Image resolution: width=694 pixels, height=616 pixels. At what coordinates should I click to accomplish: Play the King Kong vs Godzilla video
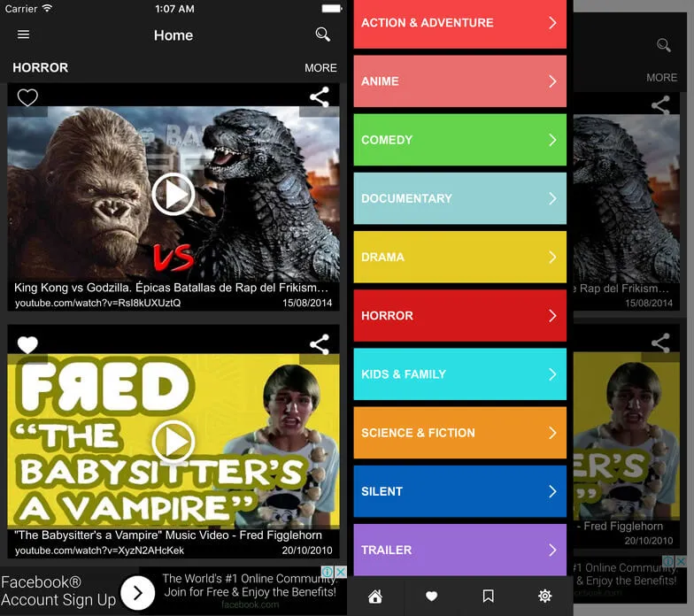pos(173,195)
